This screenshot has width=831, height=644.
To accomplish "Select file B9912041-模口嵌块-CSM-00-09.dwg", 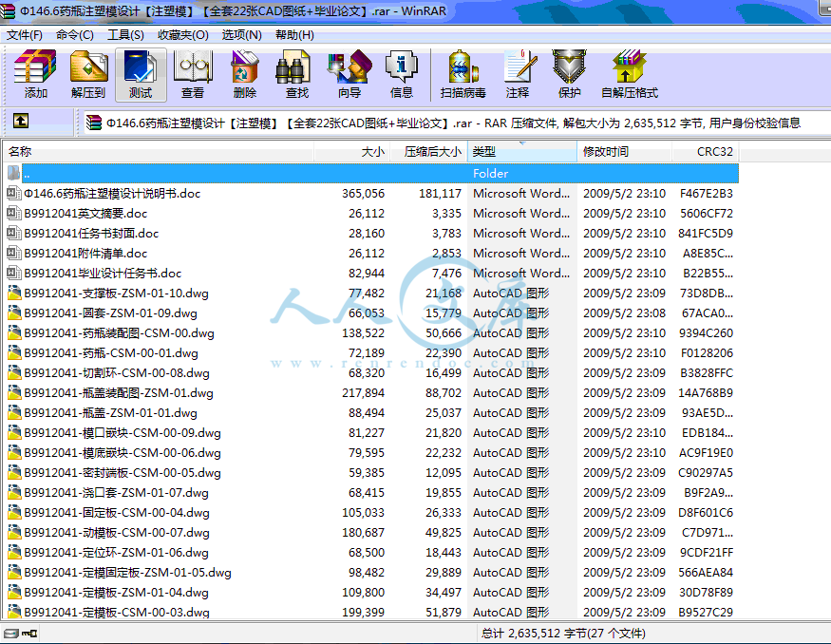I will tap(123, 433).
